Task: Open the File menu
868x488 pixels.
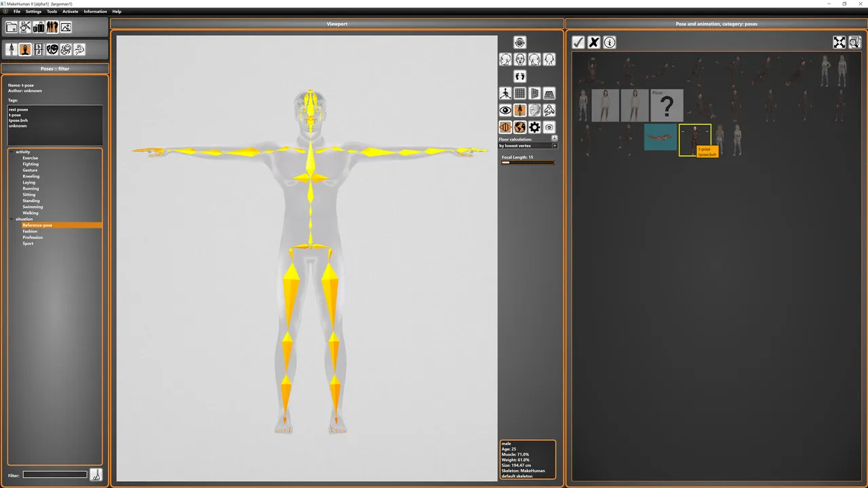Action: point(17,12)
